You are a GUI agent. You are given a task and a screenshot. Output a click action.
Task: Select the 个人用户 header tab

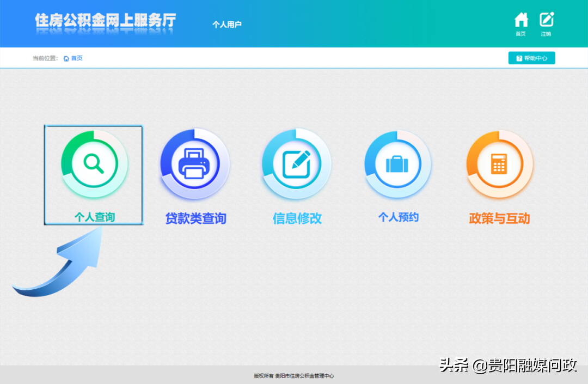227,24
